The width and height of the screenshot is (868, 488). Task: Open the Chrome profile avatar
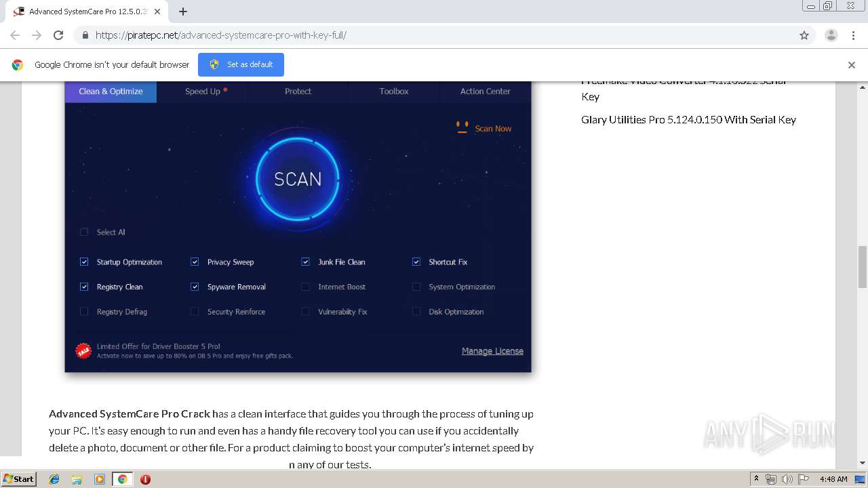coord(831,35)
